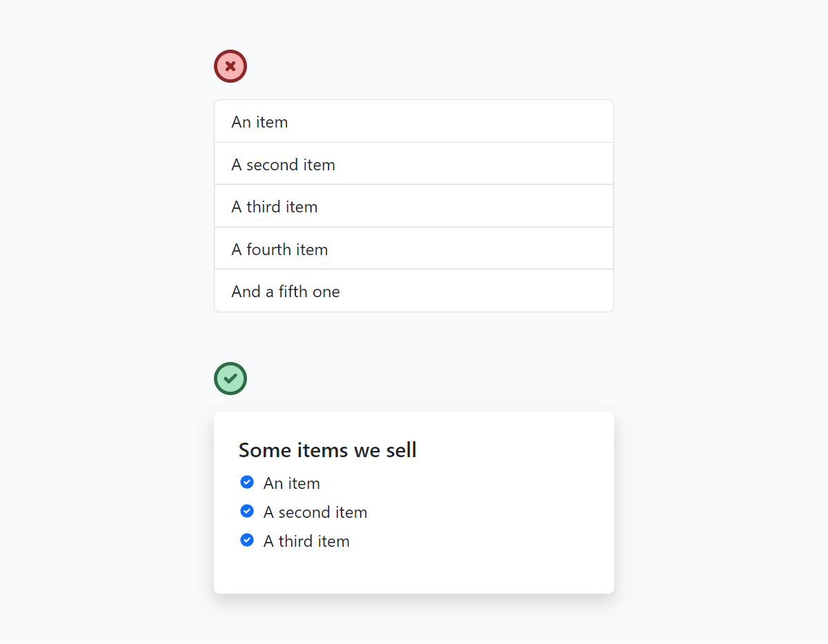This screenshot has width=828, height=644.
Task: Click "A second item" text inside the card
Action: [315, 512]
